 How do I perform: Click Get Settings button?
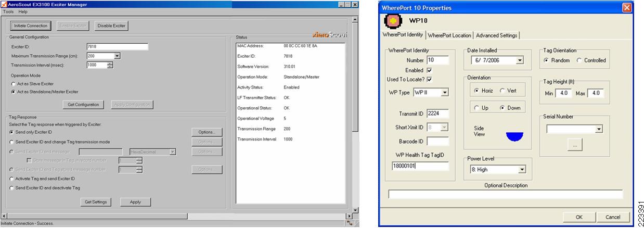(x=96, y=202)
